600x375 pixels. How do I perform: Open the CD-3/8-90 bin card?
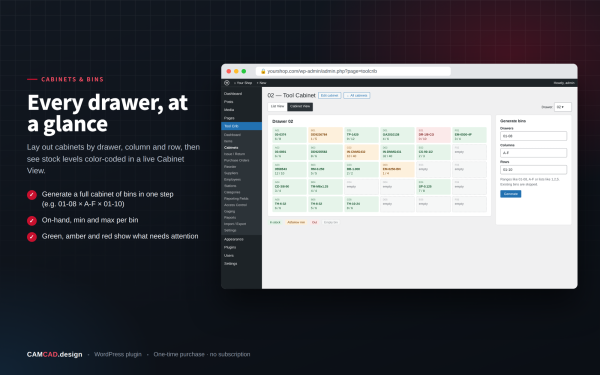[289, 187]
